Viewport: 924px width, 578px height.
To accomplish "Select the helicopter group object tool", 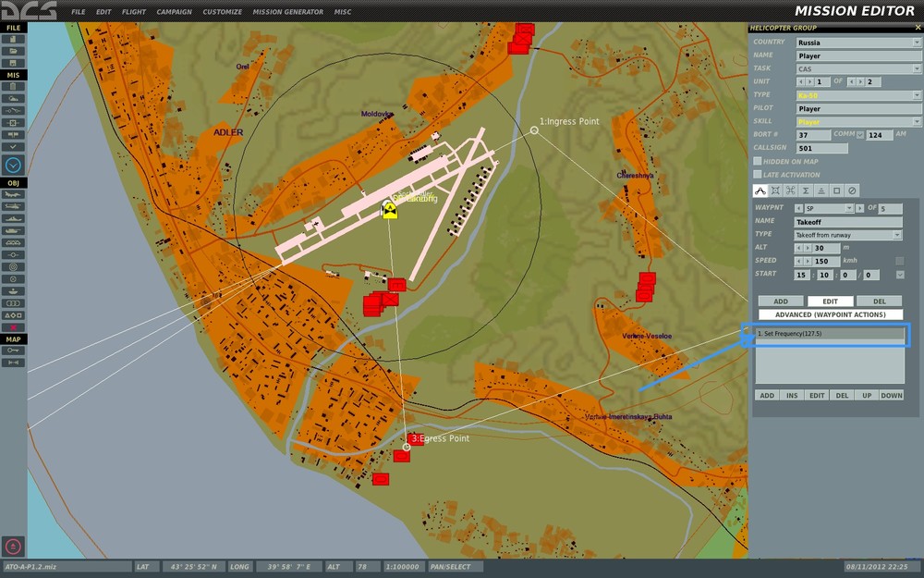I will tap(13, 206).
